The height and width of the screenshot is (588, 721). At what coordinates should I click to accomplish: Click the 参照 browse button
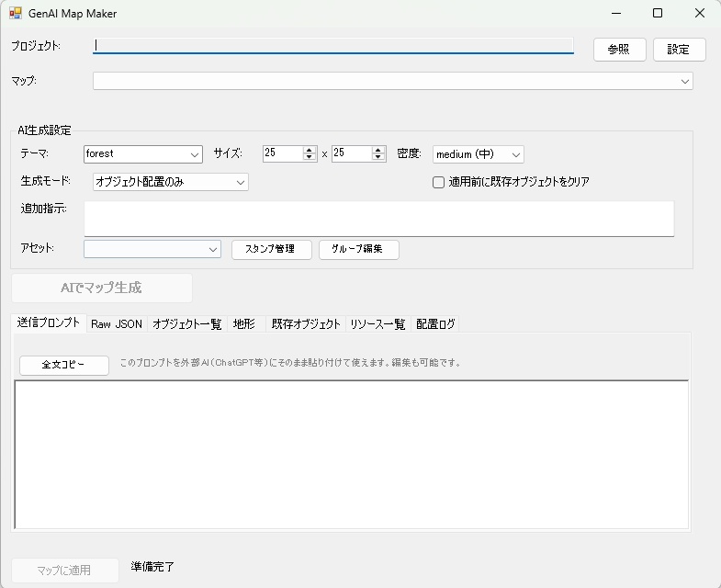619,50
